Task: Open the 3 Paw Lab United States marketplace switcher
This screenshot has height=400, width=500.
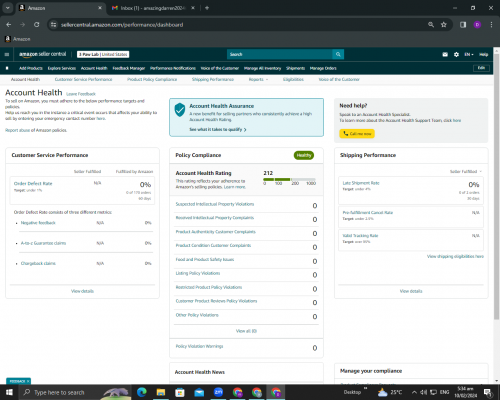Action: tap(103, 54)
